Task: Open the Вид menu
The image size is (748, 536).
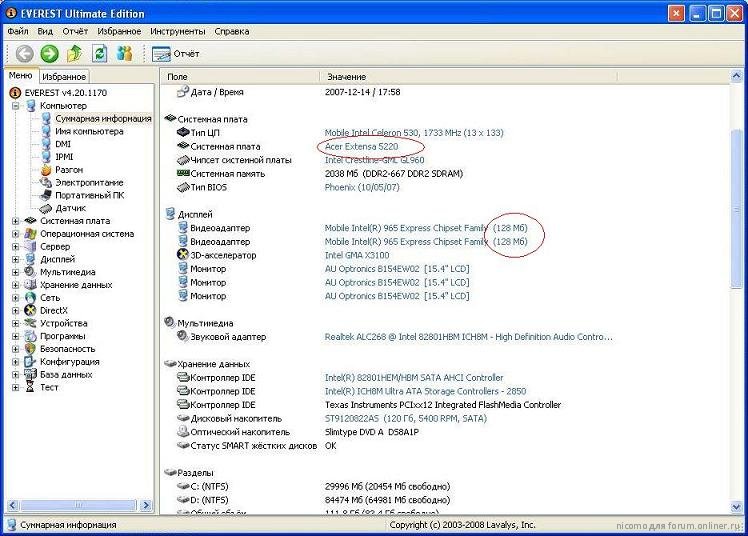Action: [45, 31]
